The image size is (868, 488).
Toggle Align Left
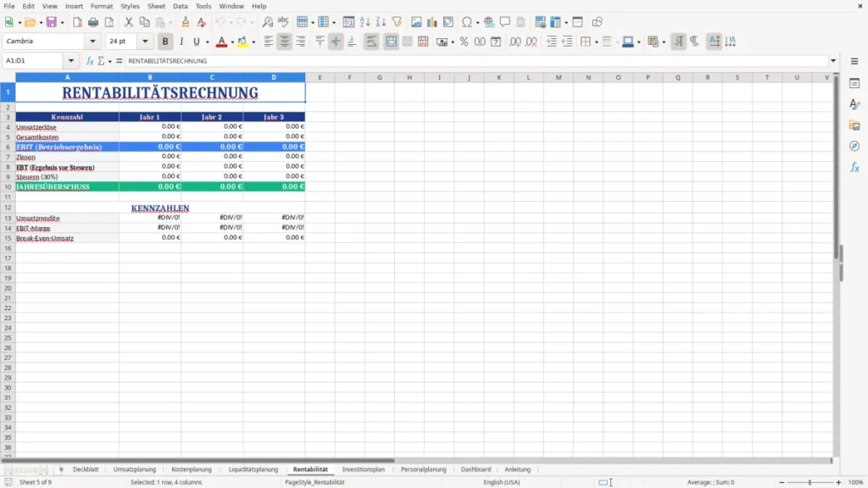269,42
